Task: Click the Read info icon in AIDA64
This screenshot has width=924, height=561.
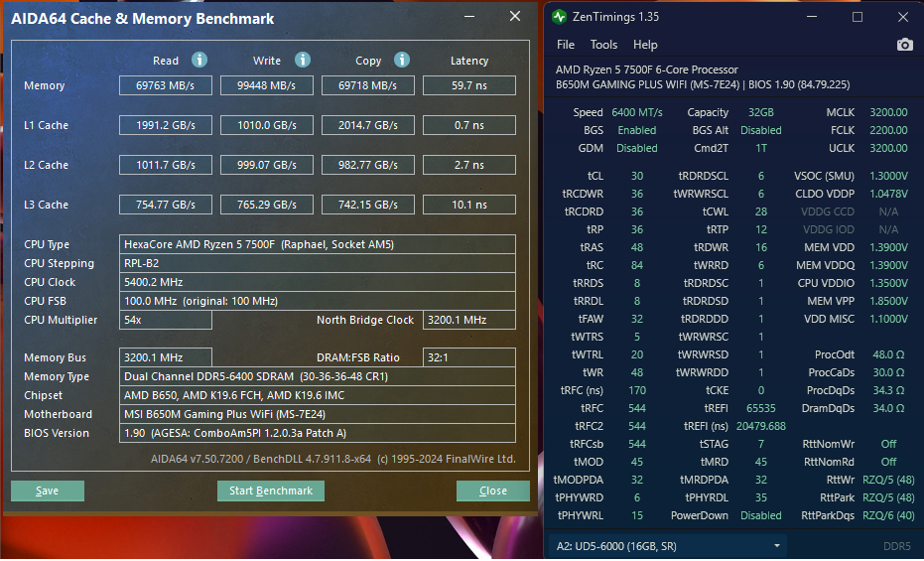Action: coord(199,60)
